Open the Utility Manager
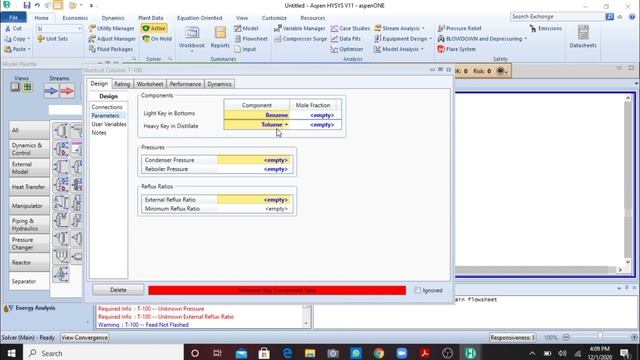This screenshot has width=640, height=360. [111, 28]
